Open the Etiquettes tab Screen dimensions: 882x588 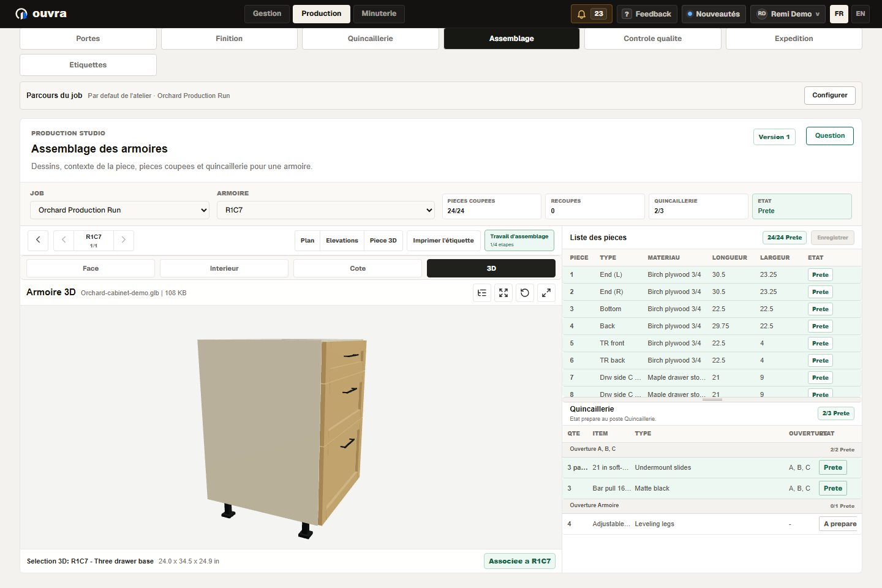click(x=88, y=65)
